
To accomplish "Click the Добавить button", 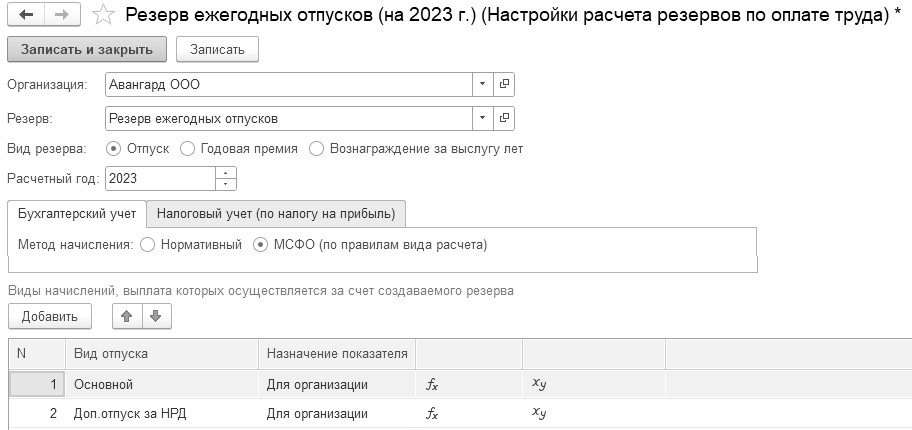I will (x=49, y=317).
